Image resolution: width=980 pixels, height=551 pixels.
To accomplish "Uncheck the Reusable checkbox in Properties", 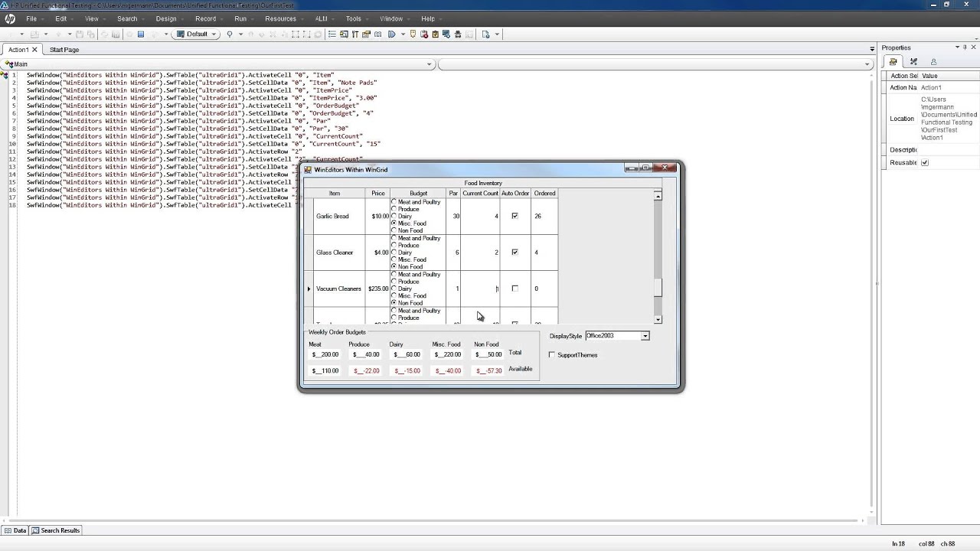I will [925, 163].
